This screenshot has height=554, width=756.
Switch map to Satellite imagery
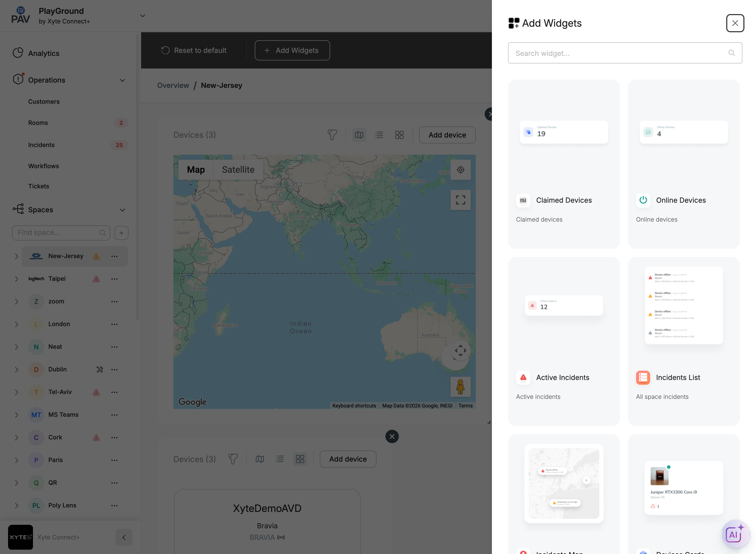click(238, 170)
